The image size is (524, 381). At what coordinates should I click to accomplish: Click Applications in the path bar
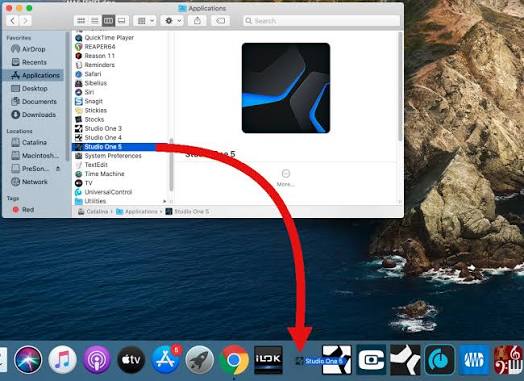point(137,212)
